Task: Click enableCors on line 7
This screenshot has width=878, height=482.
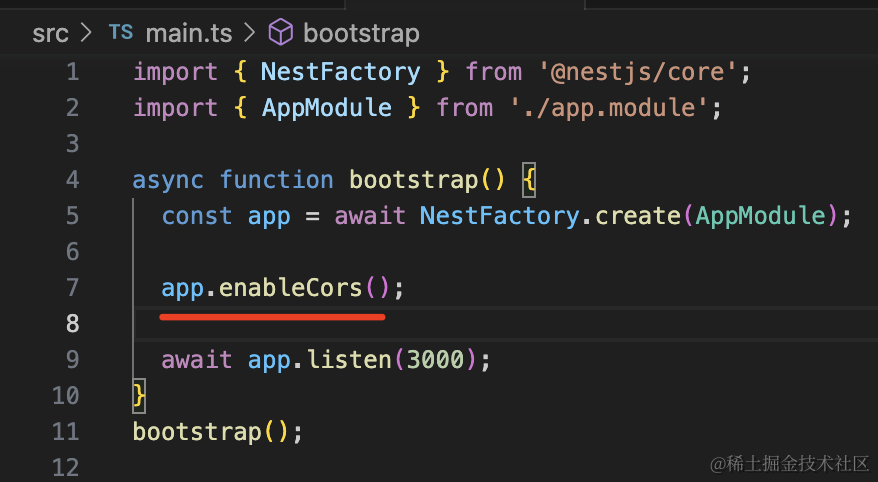Action: click(291, 288)
